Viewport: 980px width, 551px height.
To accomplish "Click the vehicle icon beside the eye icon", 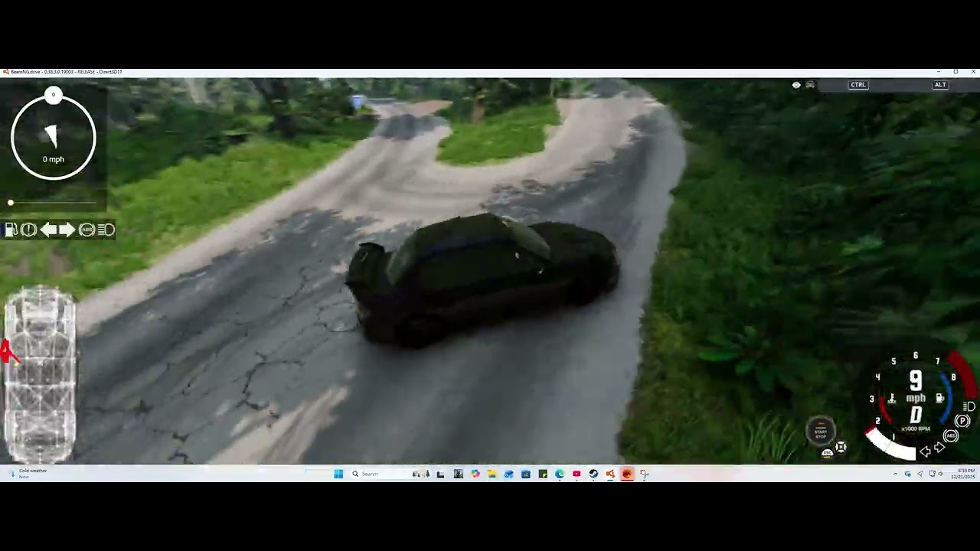I will [811, 85].
